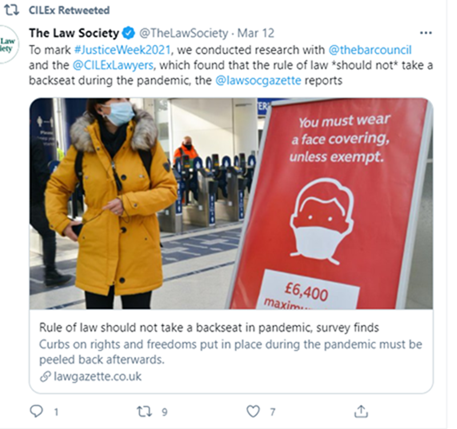457x429 pixels.
Task: Like the tweet with the heart icon
Action: pos(253,411)
